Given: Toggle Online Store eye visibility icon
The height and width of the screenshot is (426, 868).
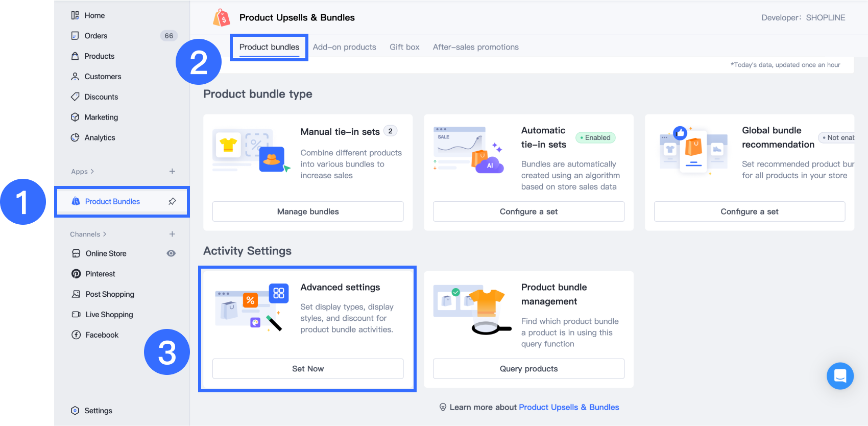Looking at the screenshot, I should coord(171,253).
